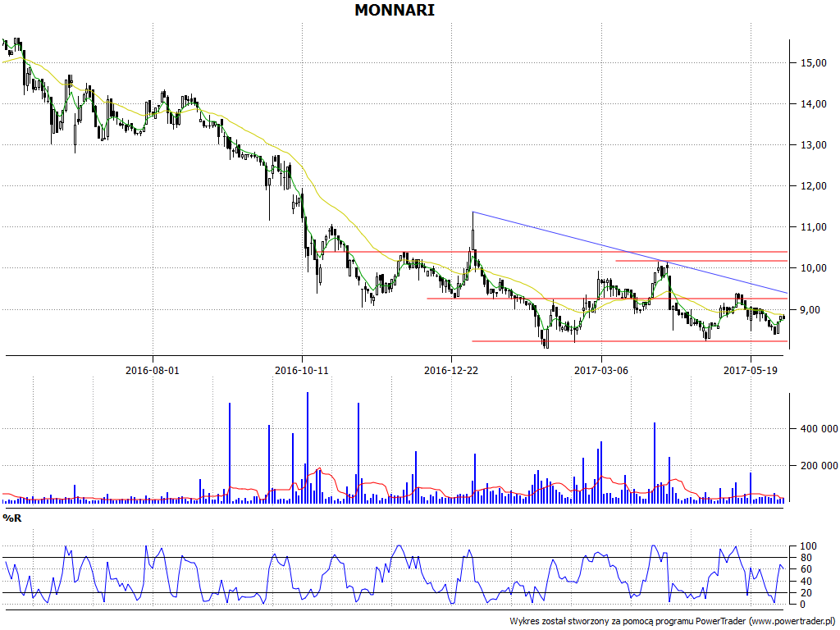
Task: Click the 200 000 volume axis label
Action: [x=819, y=466]
